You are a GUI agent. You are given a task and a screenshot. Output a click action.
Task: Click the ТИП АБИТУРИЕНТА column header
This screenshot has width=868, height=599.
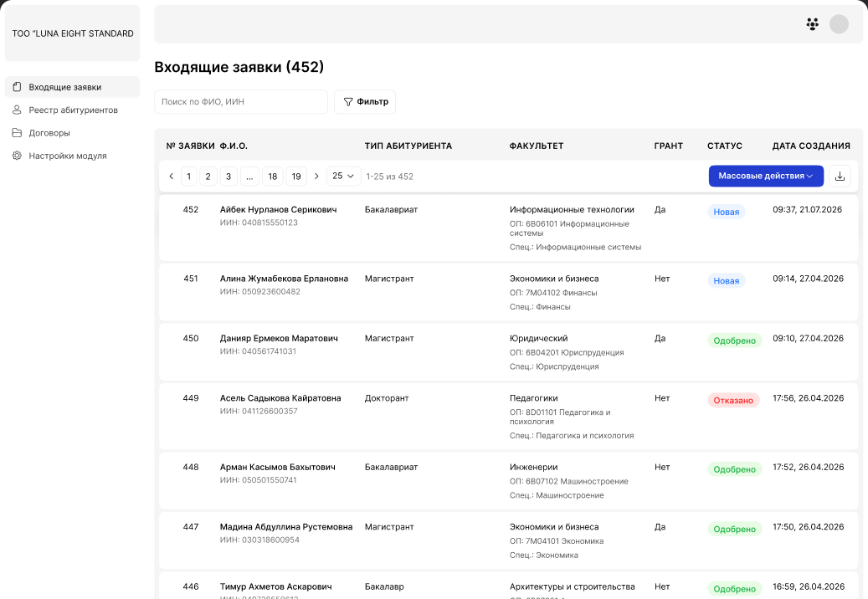click(408, 146)
